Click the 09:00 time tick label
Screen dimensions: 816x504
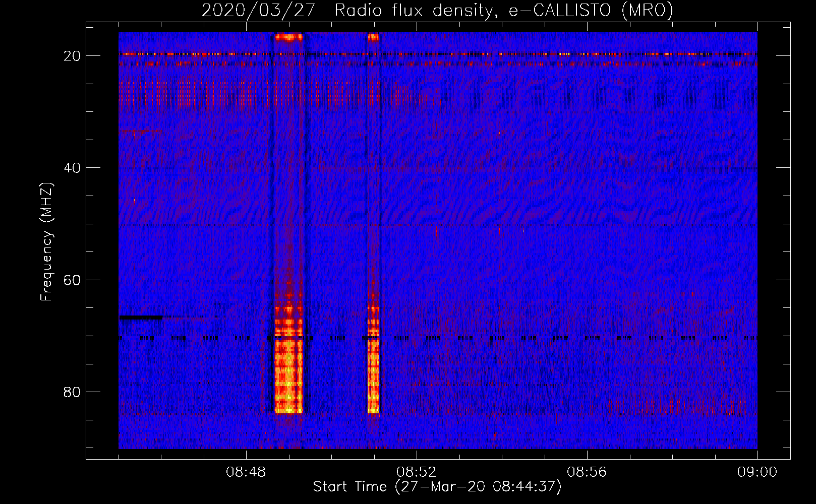(x=757, y=472)
